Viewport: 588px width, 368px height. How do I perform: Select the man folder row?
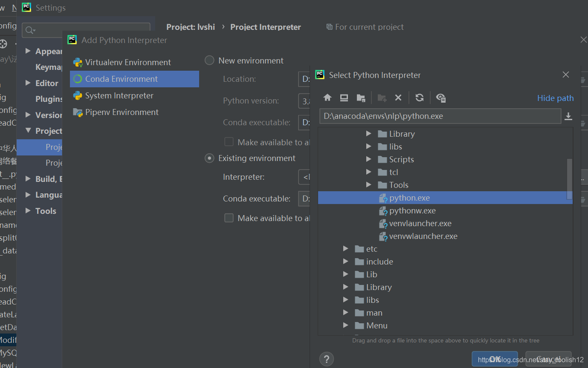click(445, 313)
